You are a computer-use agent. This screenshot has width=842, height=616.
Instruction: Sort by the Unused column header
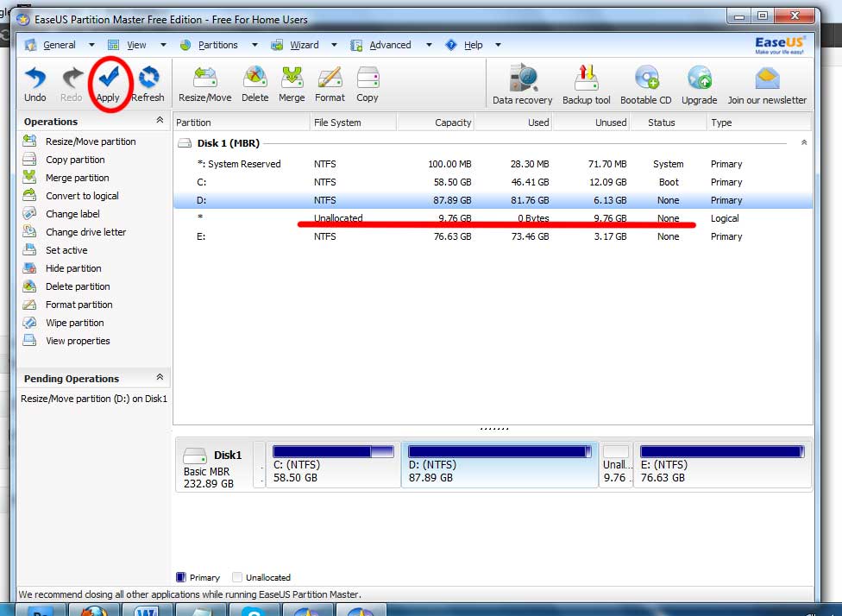591,123
